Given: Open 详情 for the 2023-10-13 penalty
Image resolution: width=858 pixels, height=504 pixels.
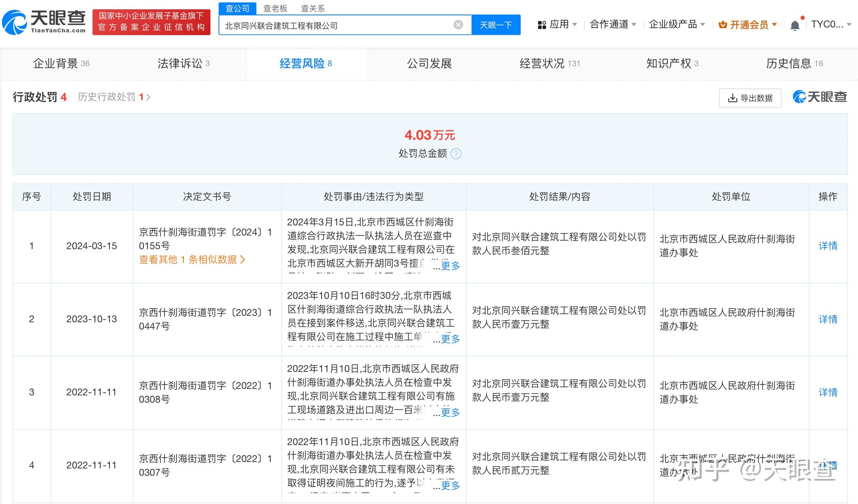Looking at the screenshot, I should (828, 319).
